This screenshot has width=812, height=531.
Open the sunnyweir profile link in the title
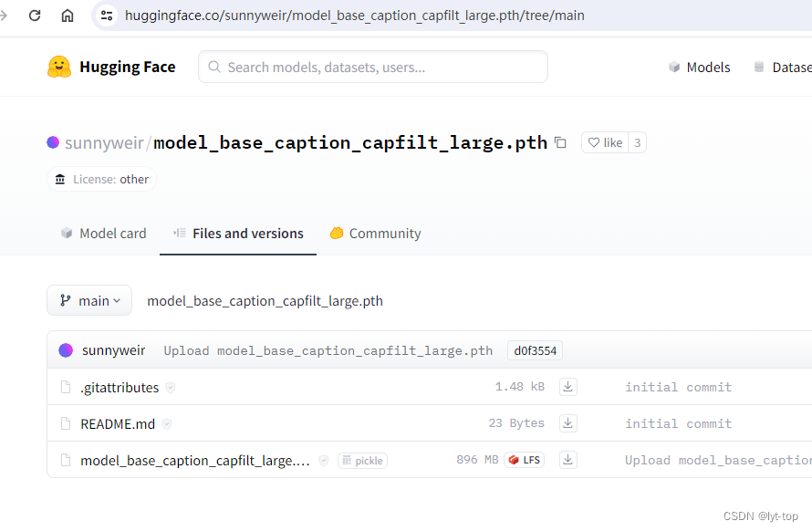click(104, 142)
